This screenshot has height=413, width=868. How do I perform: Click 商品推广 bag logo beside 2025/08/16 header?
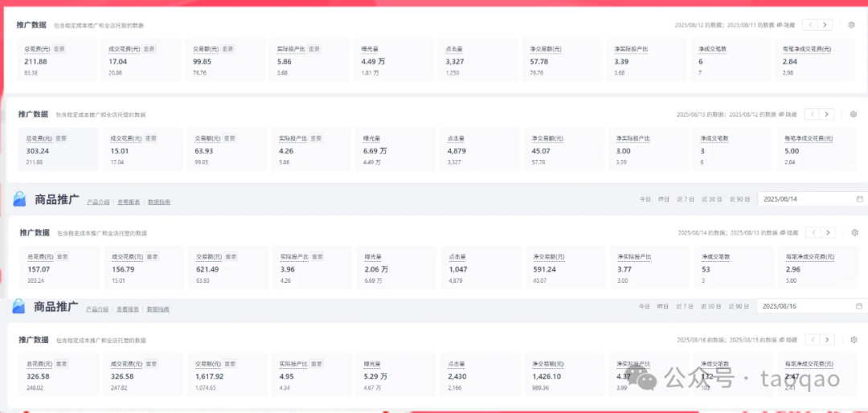click(18, 307)
